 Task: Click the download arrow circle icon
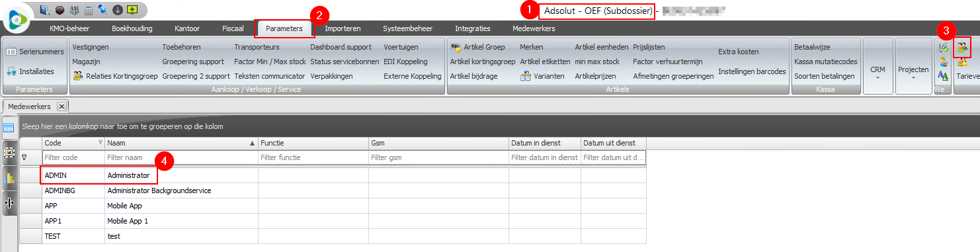(x=117, y=10)
